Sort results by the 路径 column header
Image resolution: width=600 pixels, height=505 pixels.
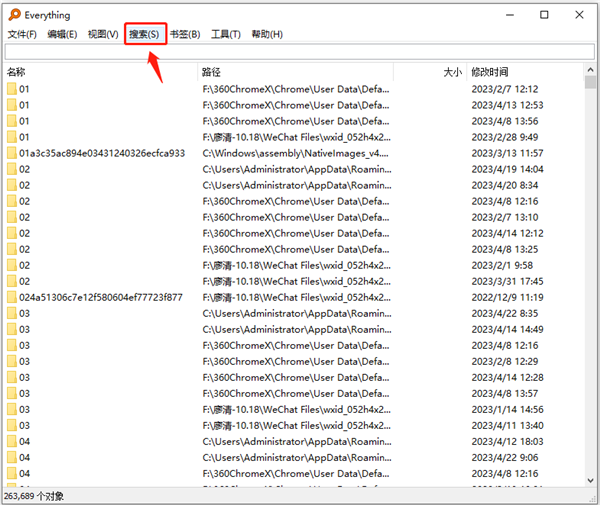click(296, 72)
